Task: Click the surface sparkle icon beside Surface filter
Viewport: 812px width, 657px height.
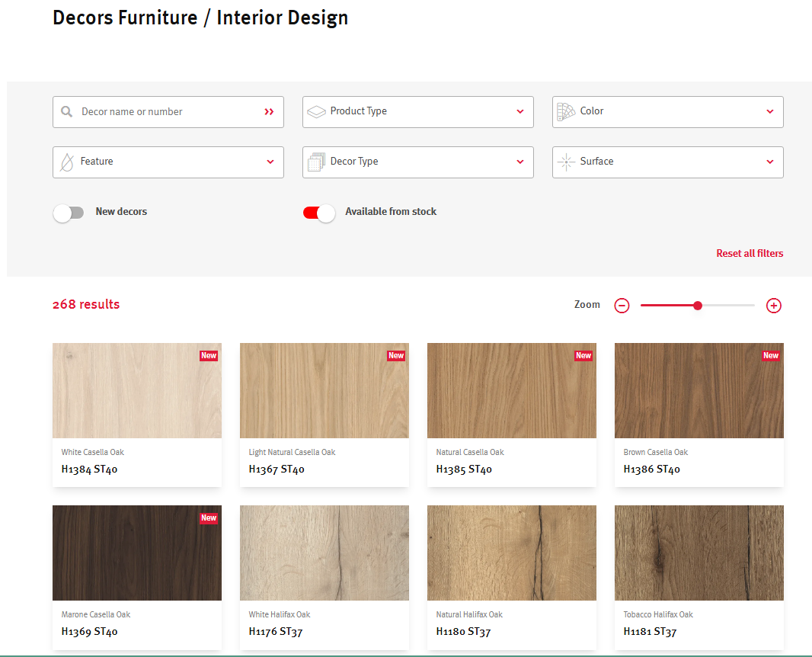Action: (x=566, y=162)
